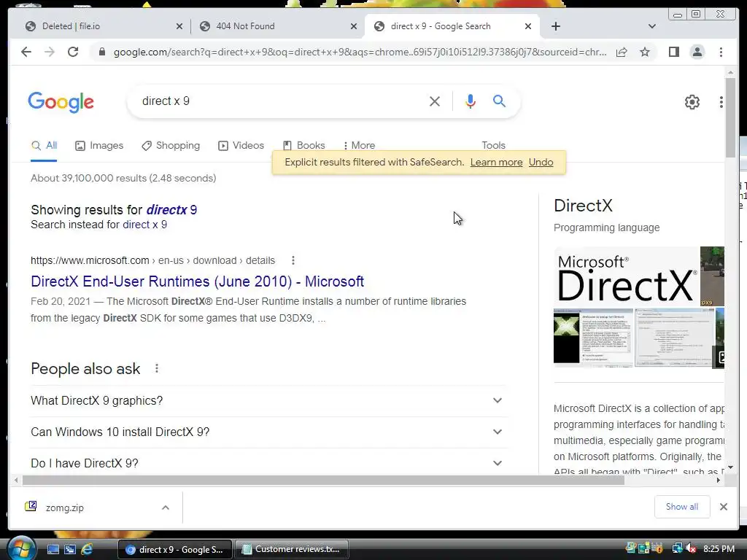
Task: Open the tab search dropdown arrow
Action: (x=652, y=26)
